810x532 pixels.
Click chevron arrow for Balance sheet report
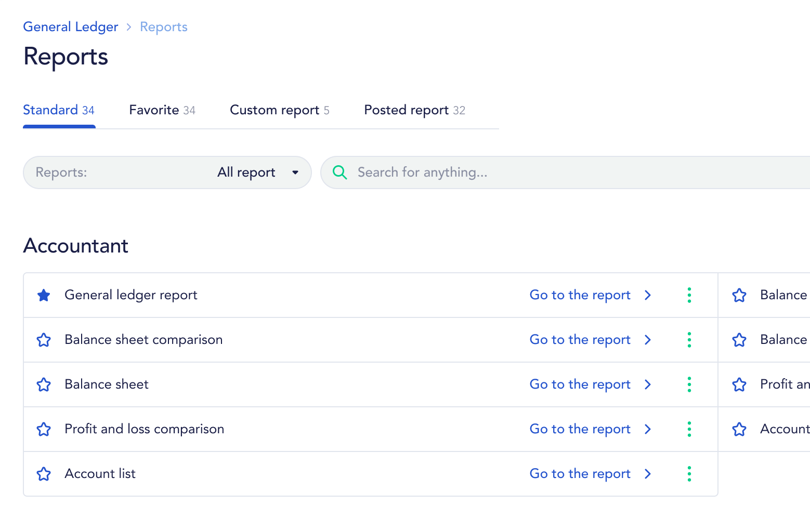pyautogui.click(x=648, y=384)
